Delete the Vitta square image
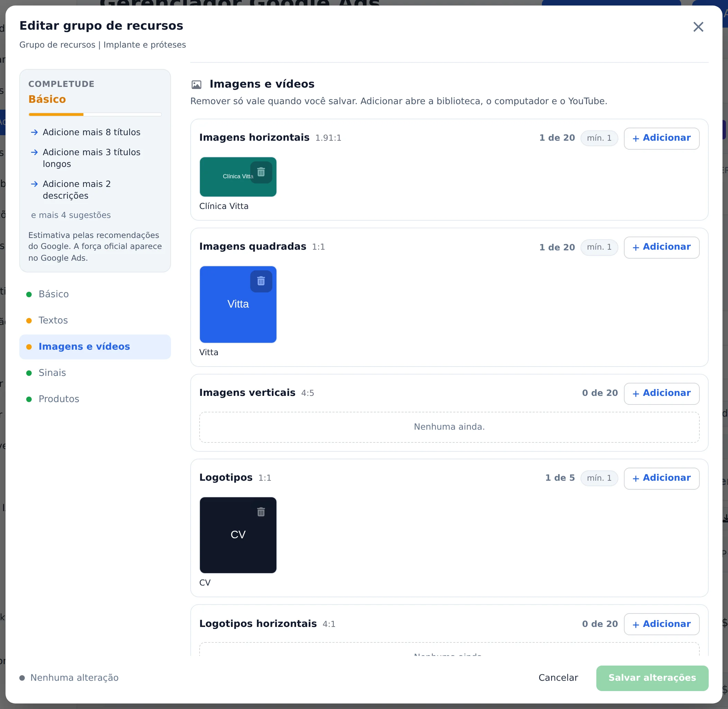 pos(261,281)
